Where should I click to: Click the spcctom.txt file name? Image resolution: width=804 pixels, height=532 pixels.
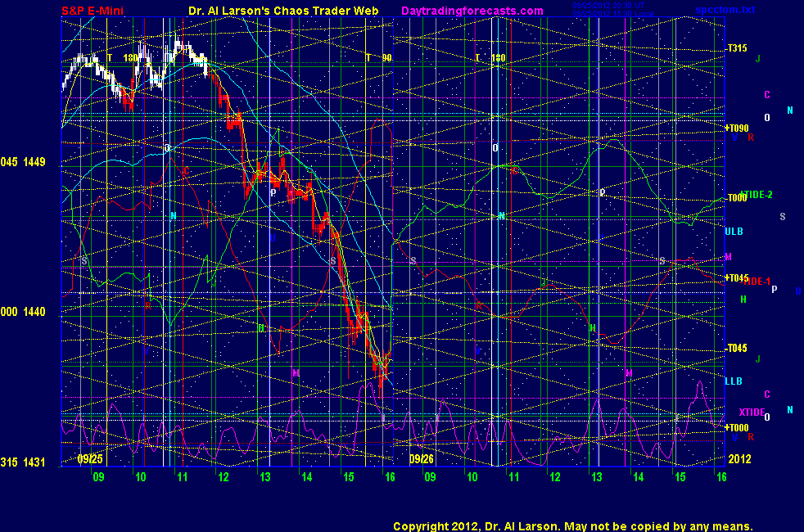[725, 9]
